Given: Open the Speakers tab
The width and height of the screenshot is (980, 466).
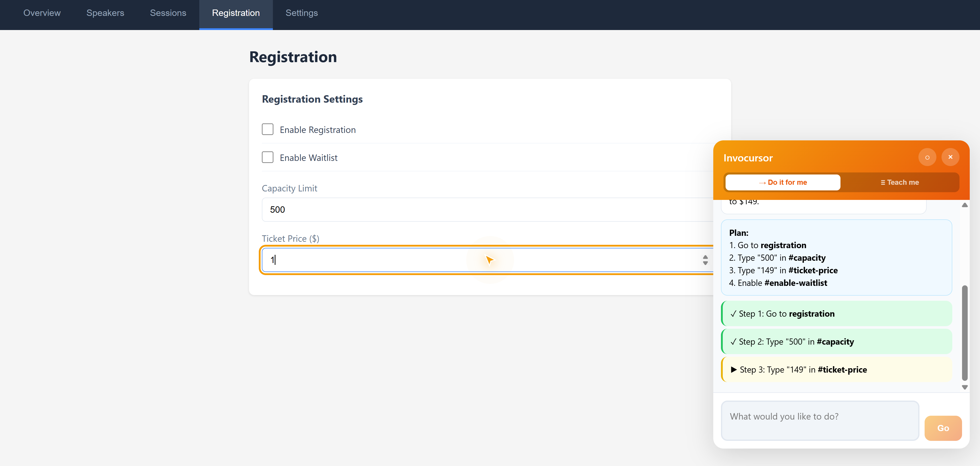Looking at the screenshot, I should click(105, 13).
